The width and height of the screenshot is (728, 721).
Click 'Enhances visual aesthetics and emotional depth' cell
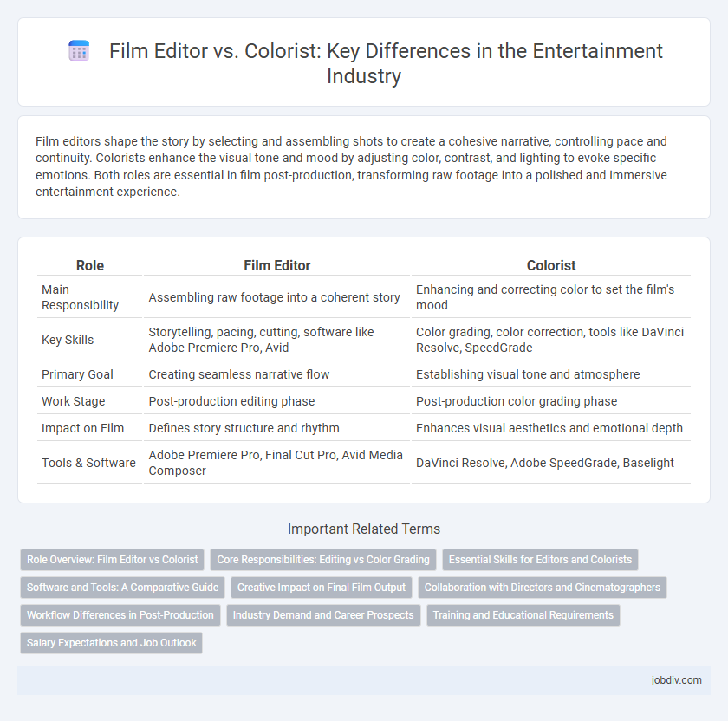[551, 428]
